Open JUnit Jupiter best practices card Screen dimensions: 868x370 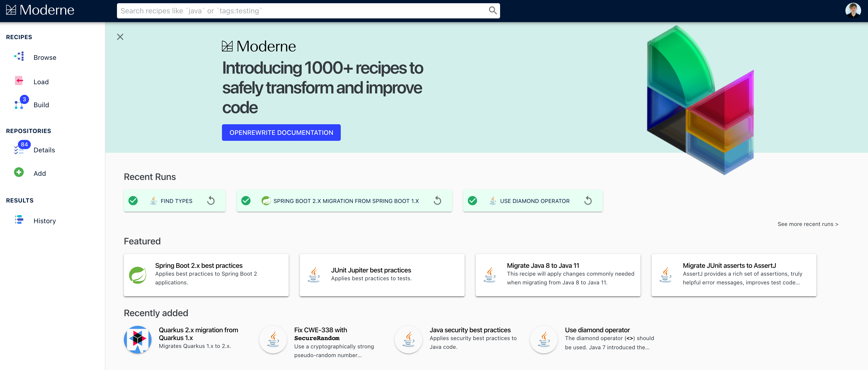coord(382,275)
